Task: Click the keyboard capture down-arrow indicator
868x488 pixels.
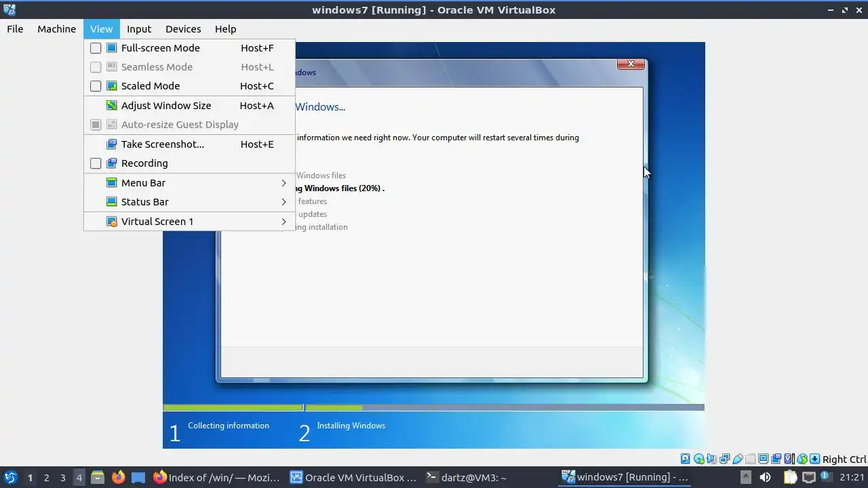Action: tap(814, 459)
